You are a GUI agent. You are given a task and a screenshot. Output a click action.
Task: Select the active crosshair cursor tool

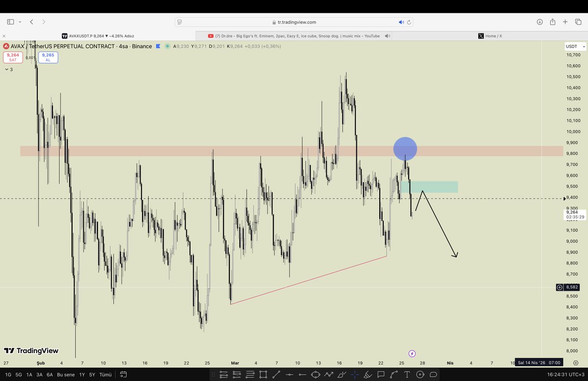click(355, 375)
